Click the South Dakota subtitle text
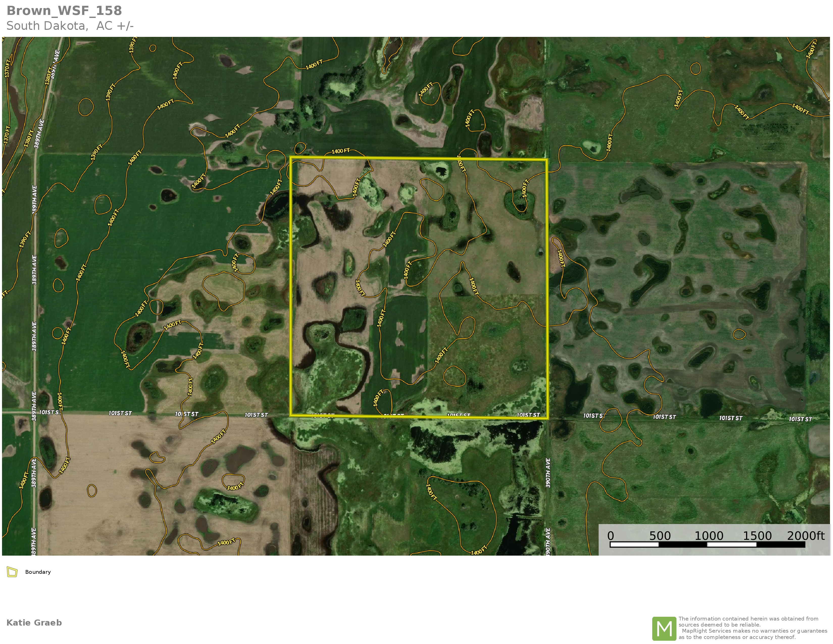Screen dimensions: 833x644 (x=70, y=26)
